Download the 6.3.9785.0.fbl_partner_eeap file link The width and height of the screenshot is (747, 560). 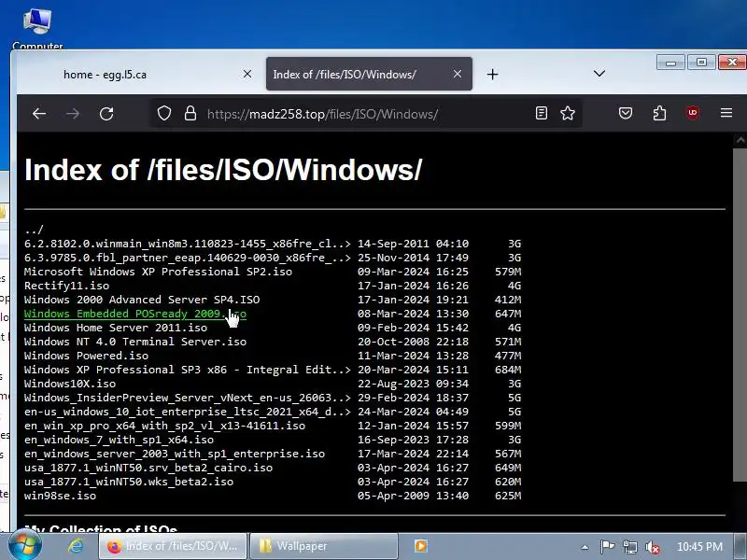coord(188,258)
